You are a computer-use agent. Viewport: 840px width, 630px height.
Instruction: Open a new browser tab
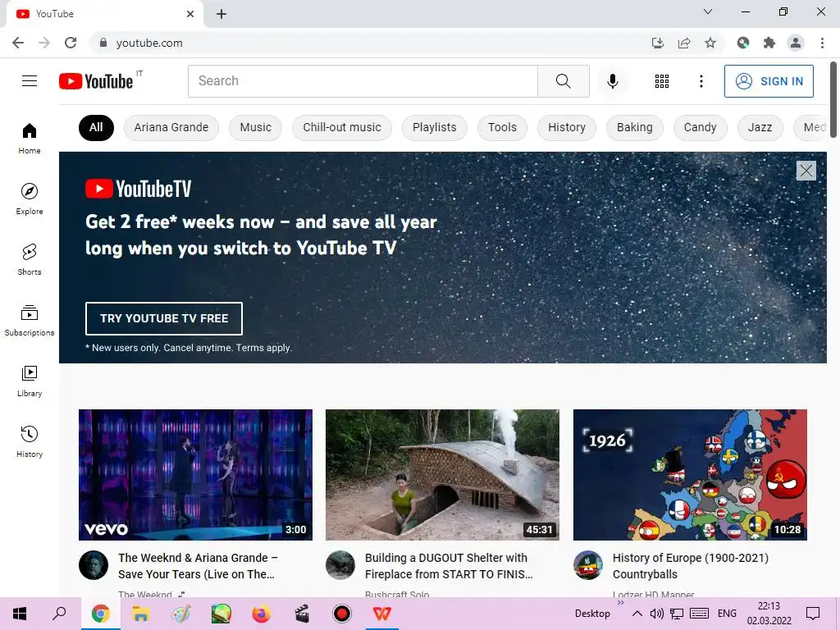tap(221, 14)
